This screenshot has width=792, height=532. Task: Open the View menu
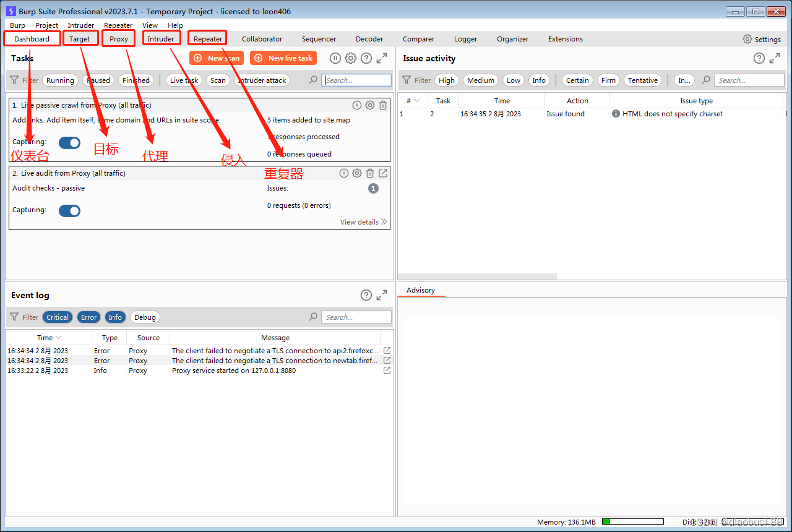(150, 25)
